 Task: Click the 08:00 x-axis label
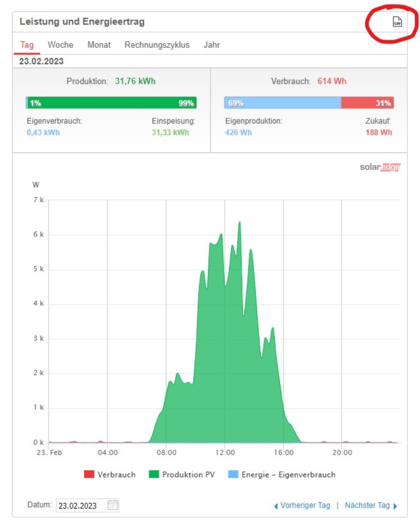(166, 452)
